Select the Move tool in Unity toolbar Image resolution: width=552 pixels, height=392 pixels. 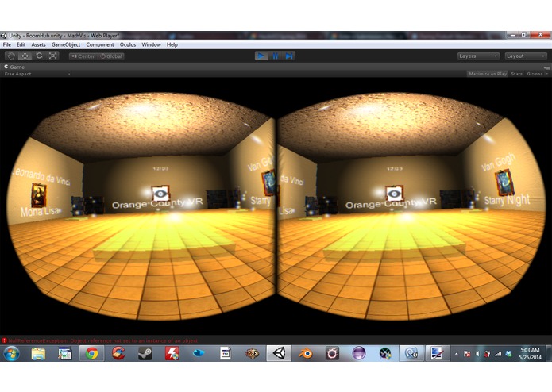(25, 56)
